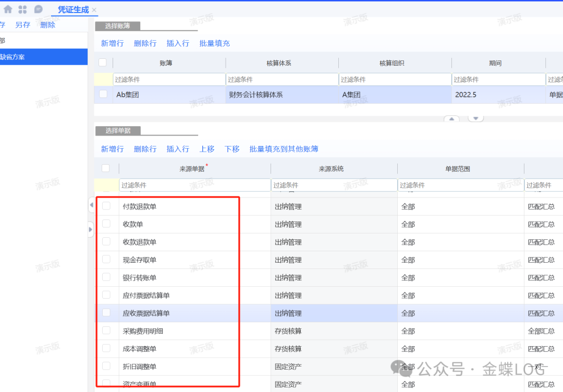
Task: Collapse section with the up arrow splitter
Action: (451, 119)
